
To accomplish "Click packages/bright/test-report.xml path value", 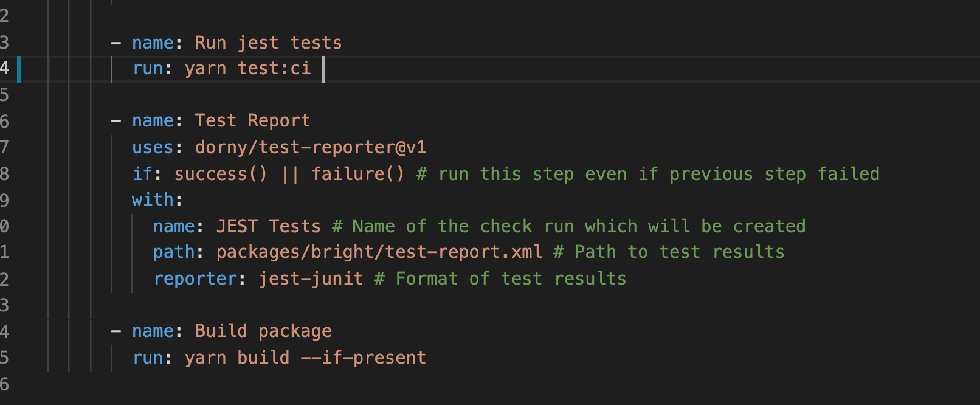I will tap(379, 252).
